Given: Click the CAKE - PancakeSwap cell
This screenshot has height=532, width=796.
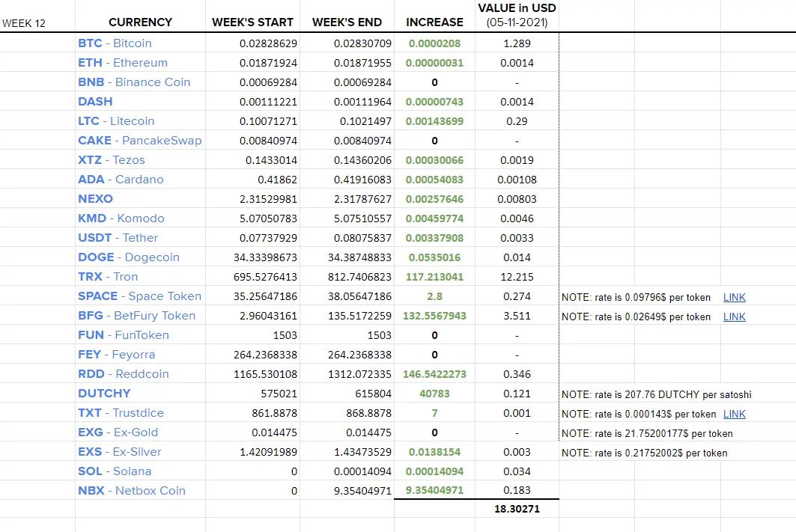Looking at the screenshot, I should pos(139,141).
